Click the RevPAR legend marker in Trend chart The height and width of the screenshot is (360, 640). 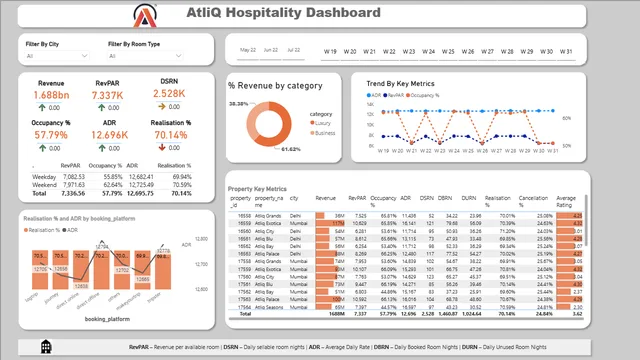click(x=385, y=95)
